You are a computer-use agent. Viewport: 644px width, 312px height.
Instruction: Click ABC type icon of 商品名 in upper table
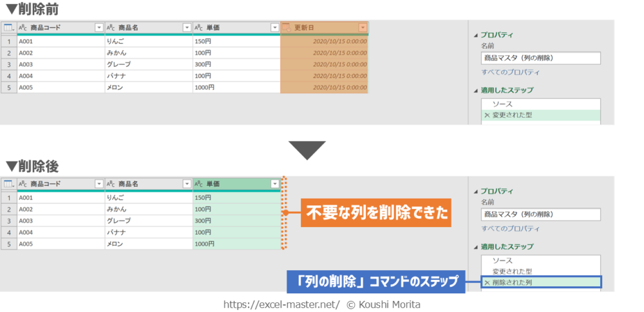(x=111, y=28)
